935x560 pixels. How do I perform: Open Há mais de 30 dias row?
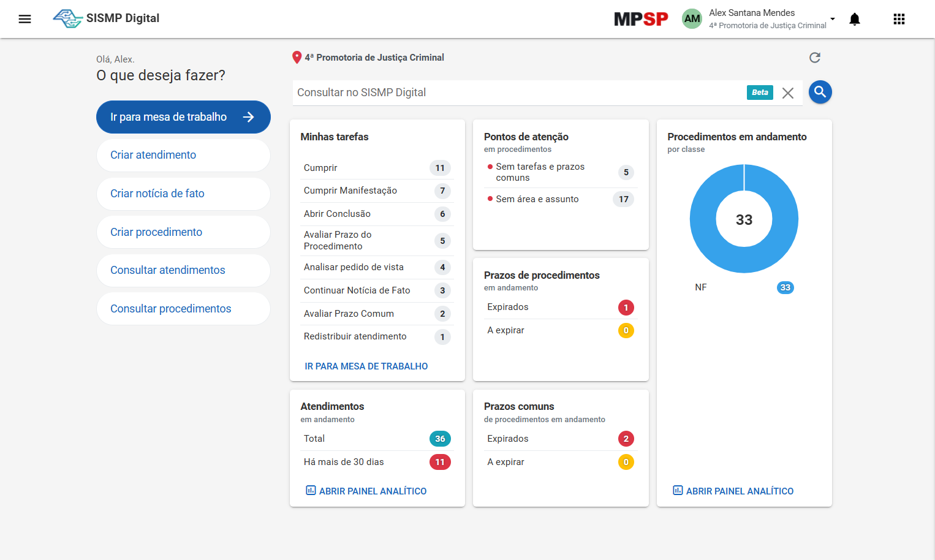pos(377,462)
